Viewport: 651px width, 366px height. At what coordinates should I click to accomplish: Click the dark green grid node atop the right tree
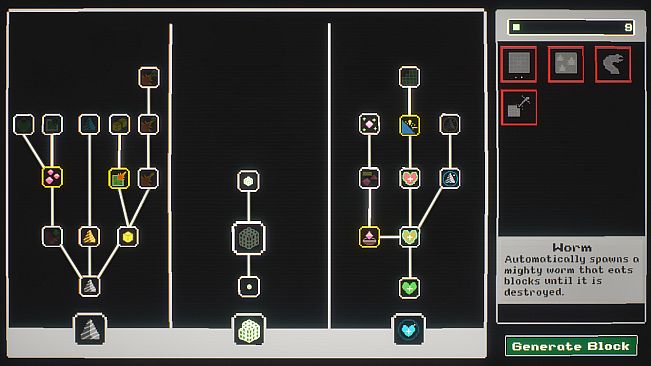click(409, 77)
